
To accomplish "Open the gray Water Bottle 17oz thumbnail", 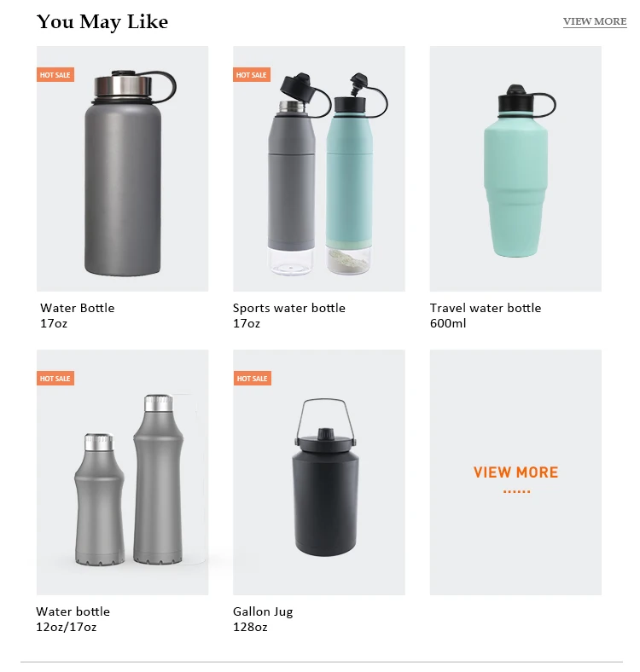I will click(123, 169).
